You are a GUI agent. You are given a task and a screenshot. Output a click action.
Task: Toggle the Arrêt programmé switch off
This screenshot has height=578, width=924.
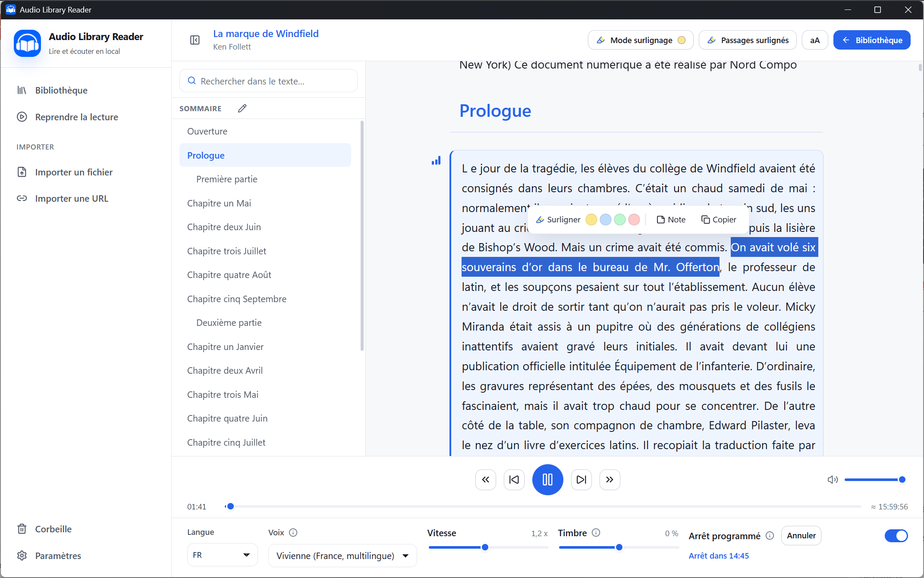point(896,536)
